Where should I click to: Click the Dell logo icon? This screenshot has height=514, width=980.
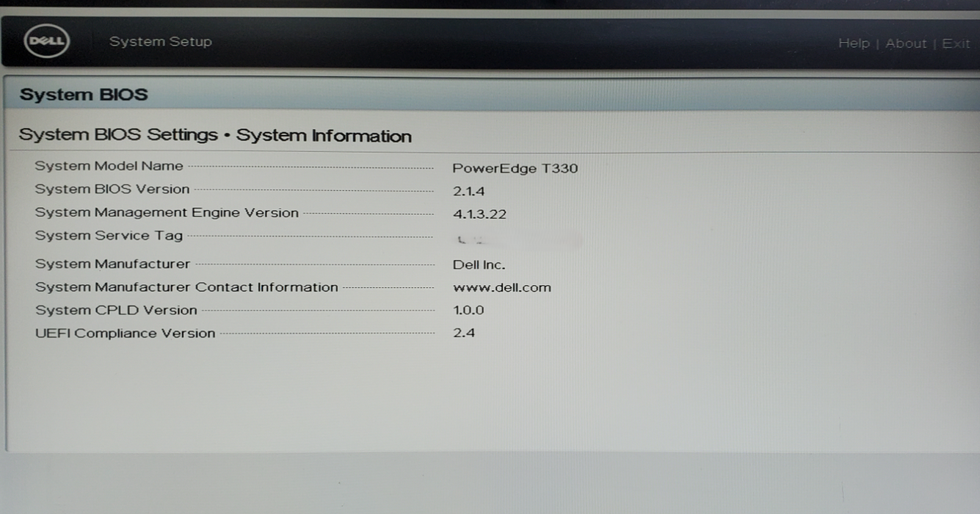point(46,41)
